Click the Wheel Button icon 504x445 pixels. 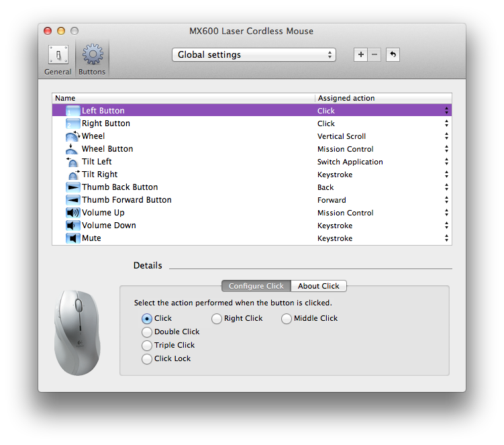pos(72,149)
